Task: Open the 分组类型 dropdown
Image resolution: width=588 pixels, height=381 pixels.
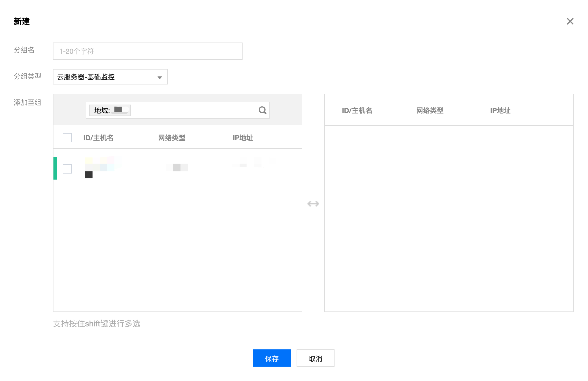Action: tap(110, 77)
